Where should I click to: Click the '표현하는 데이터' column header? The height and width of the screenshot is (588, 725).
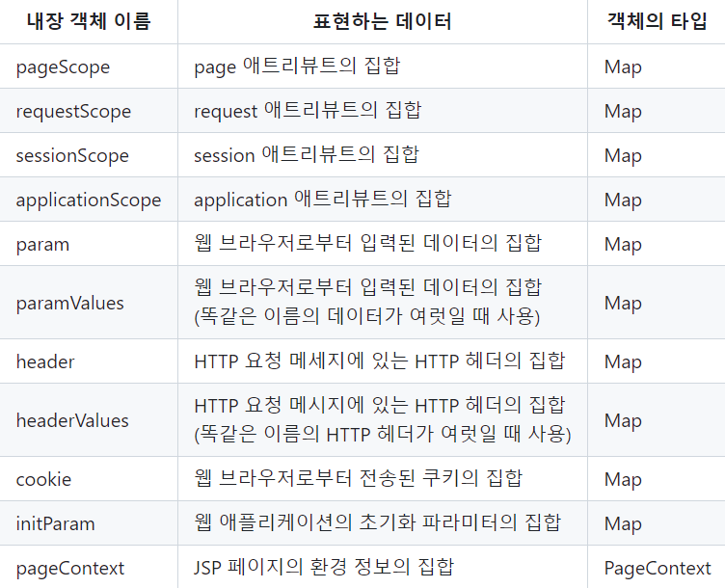382,21
